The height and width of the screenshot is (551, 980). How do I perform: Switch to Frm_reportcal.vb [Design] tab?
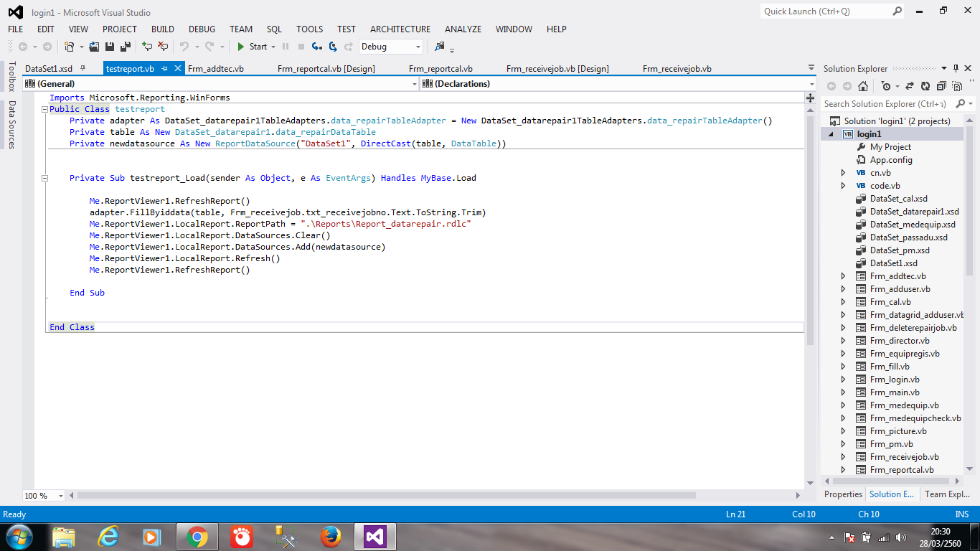(326, 69)
